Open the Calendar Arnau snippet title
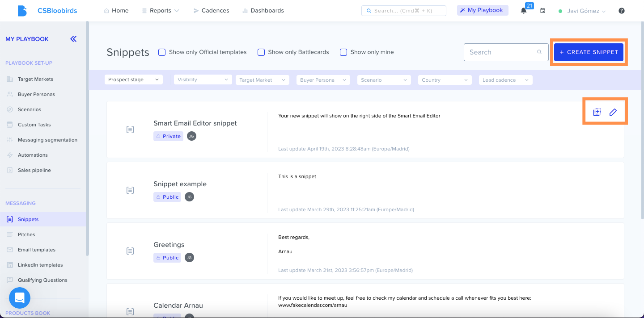The width and height of the screenshot is (644, 318). (x=178, y=305)
